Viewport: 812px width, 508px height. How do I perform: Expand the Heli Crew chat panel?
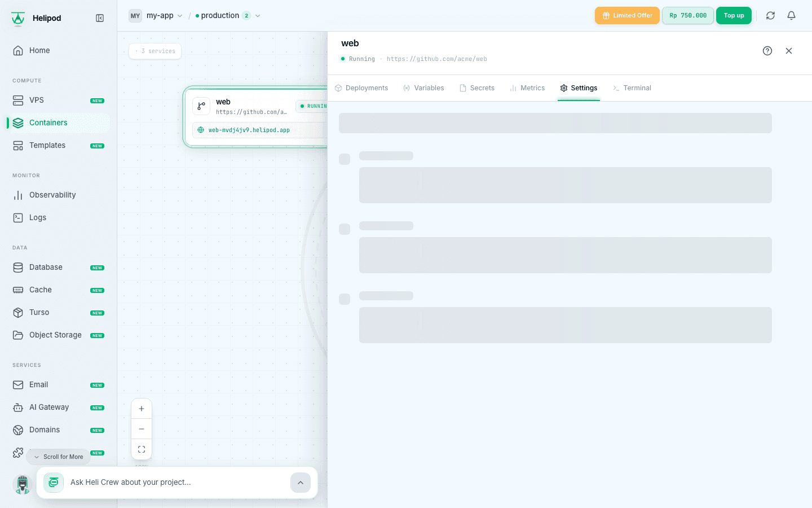click(x=301, y=483)
